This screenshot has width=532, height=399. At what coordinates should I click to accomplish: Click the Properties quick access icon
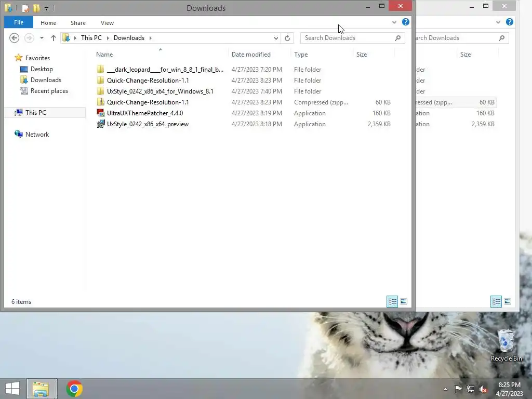coord(25,7)
